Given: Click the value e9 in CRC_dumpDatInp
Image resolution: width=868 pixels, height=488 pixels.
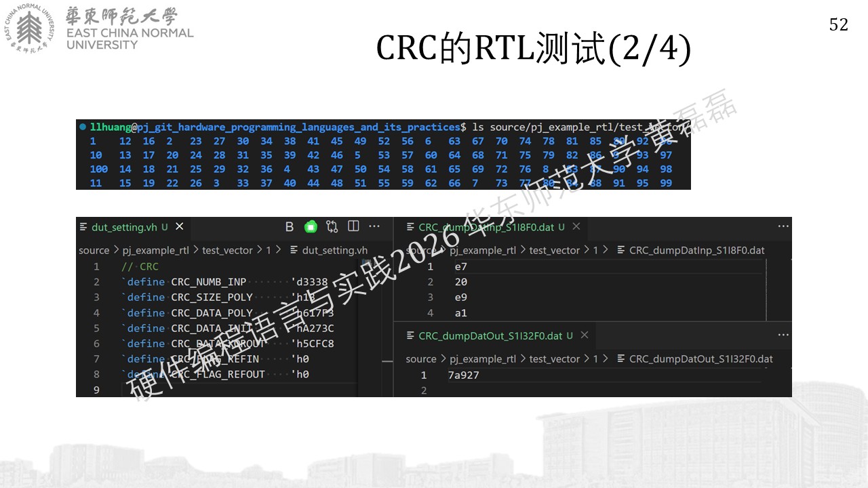Looking at the screenshot, I should click(461, 298).
